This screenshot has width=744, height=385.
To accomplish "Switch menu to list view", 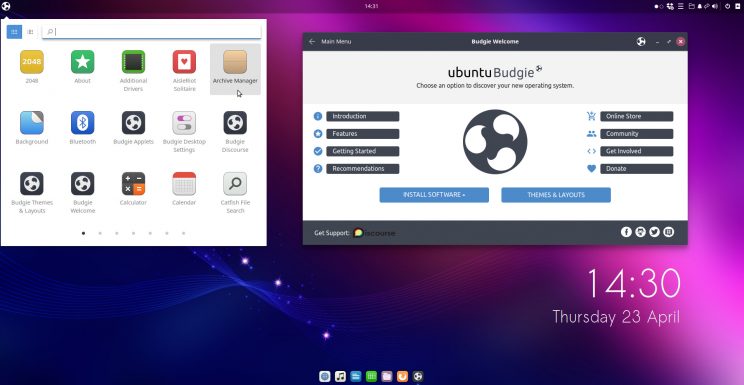I will (x=30, y=32).
